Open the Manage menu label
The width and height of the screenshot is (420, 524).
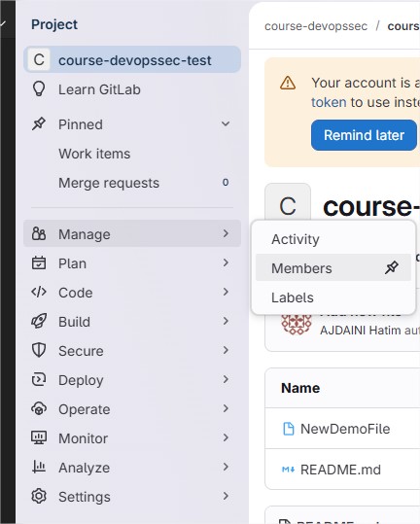click(85, 234)
